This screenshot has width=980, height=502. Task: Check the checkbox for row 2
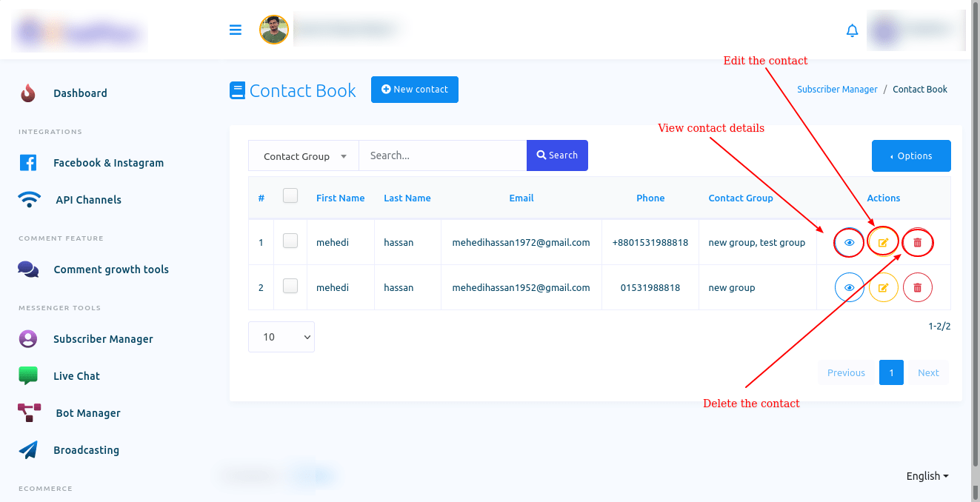(x=290, y=287)
